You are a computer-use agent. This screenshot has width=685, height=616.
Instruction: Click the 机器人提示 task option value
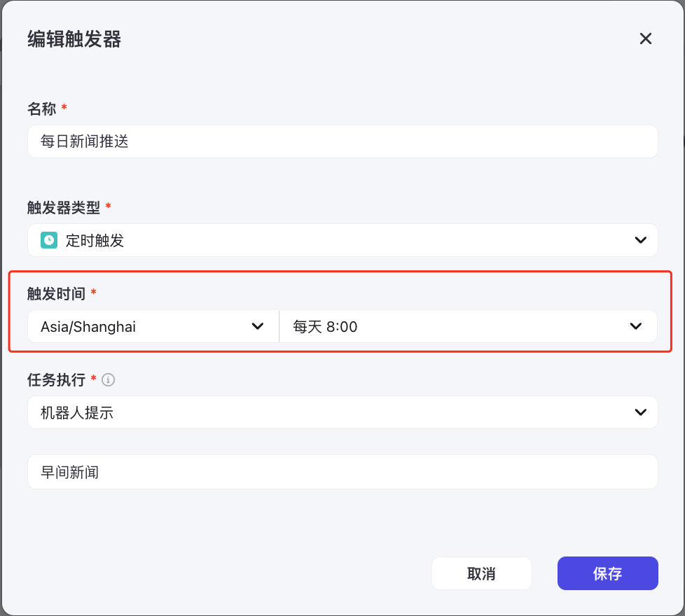[77, 412]
